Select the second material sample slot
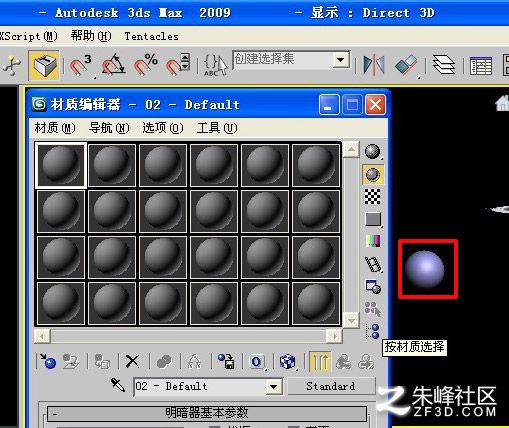509x428 pixels. pos(112,165)
